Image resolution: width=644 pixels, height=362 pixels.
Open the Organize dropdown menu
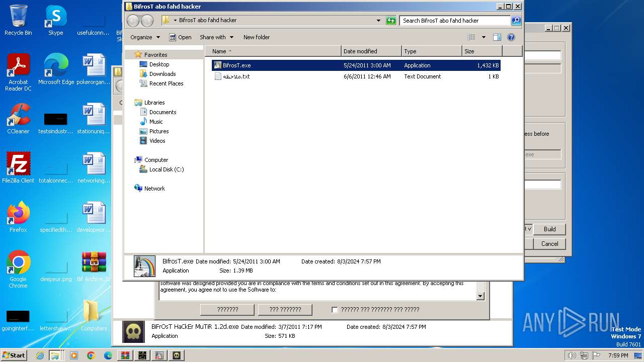pos(145,37)
